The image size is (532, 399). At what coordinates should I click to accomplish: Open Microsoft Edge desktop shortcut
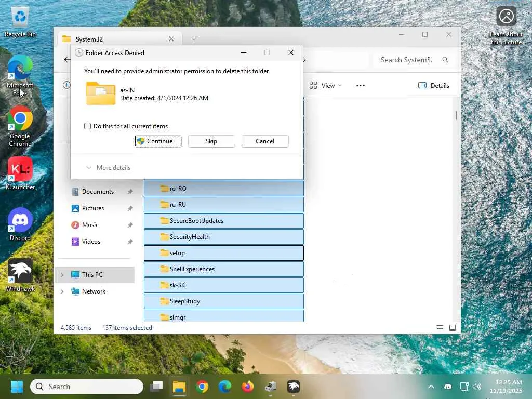[x=20, y=75]
